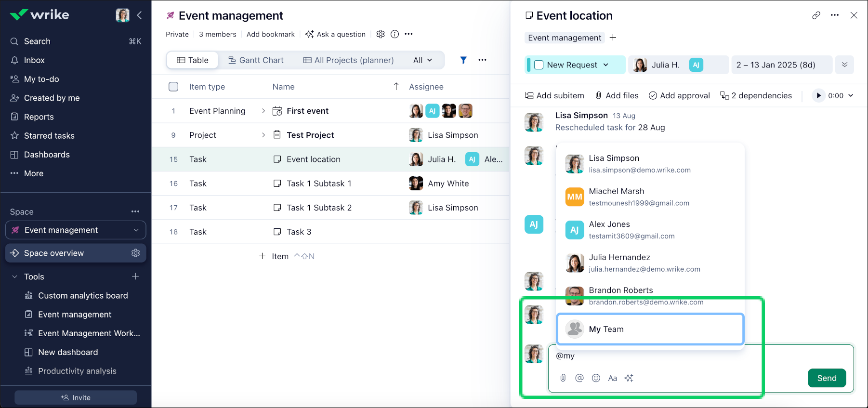This screenshot has height=408, width=868.
Task: Click the @ mention icon in comment toolbar
Action: [579, 378]
